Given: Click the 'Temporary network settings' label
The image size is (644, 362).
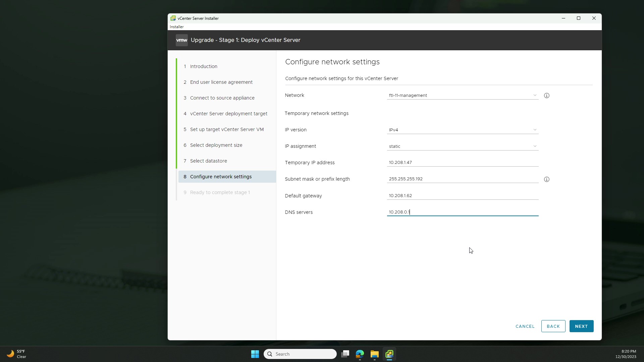Looking at the screenshot, I should point(317,113).
